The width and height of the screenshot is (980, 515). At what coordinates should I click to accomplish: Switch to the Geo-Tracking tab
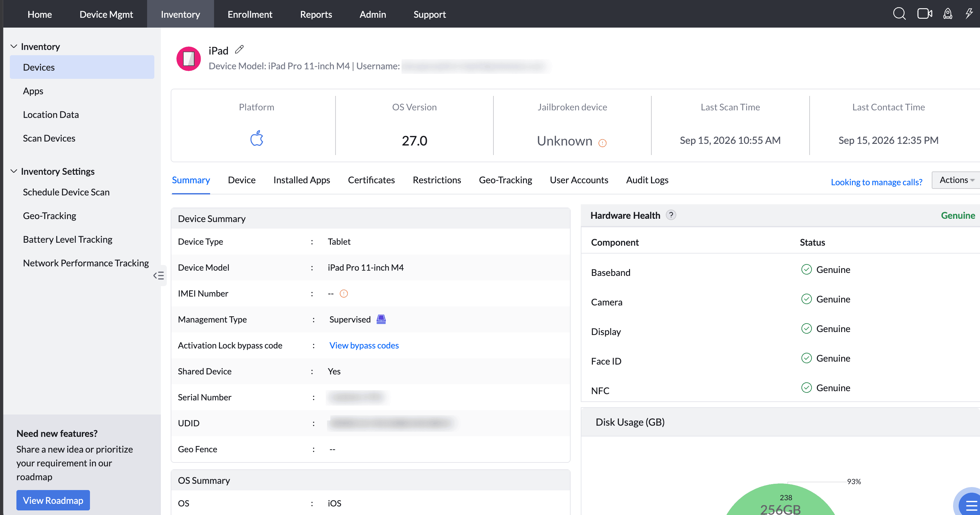(x=505, y=180)
